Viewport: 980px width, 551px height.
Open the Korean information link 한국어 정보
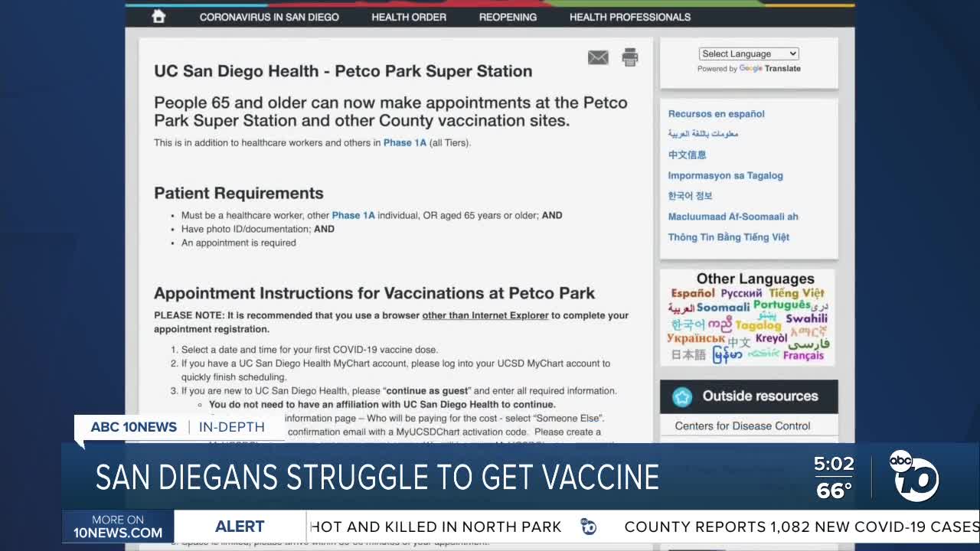691,196
